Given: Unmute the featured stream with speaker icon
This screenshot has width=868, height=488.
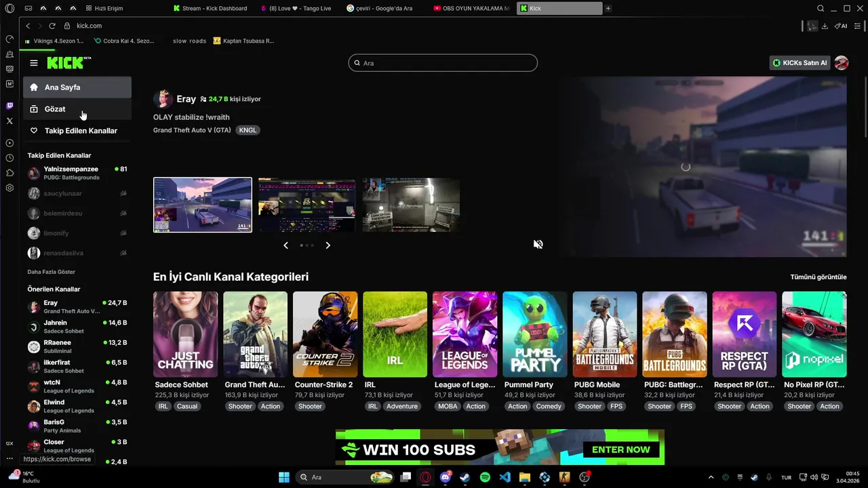Looking at the screenshot, I should click(538, 245).
